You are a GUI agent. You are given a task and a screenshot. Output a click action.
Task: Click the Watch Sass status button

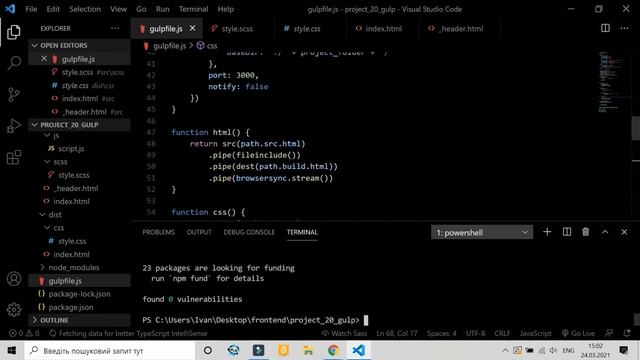point(344,333)
